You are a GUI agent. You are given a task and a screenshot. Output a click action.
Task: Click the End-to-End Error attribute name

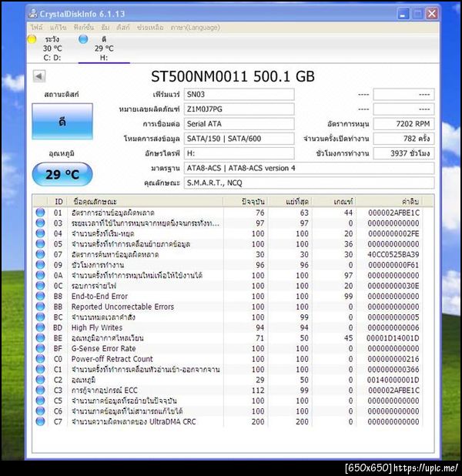click(99, 296)
